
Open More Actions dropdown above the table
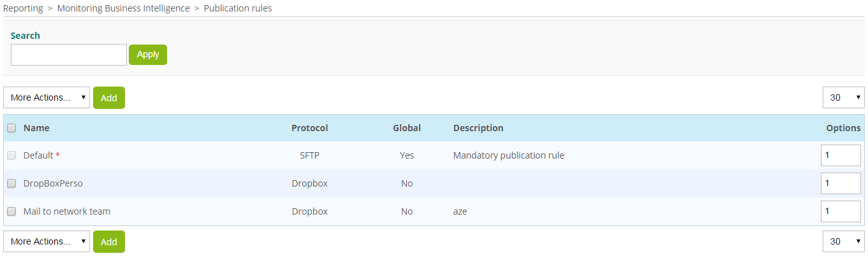(47, 97)
